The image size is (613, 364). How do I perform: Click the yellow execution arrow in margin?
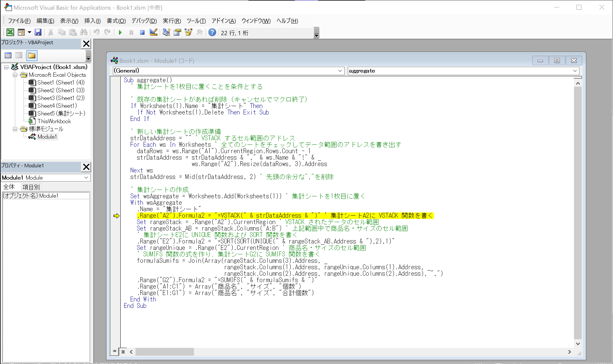pos(116,216)
